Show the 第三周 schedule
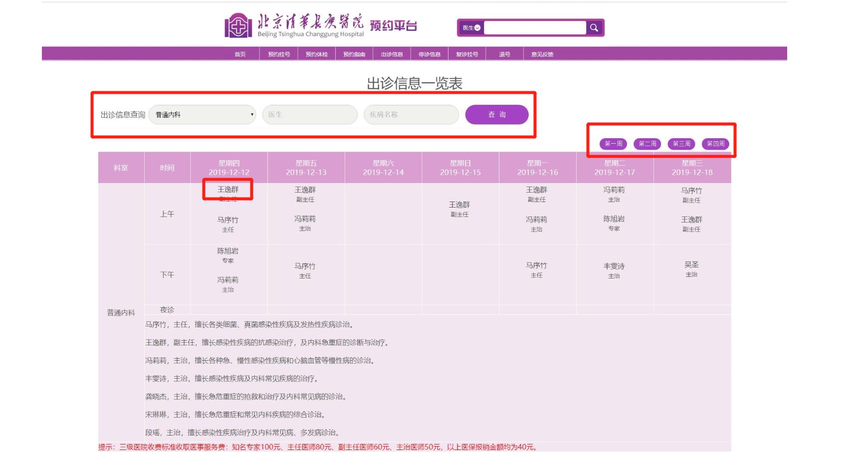This screenshot has height=452, width=868. tap(681, 144)
